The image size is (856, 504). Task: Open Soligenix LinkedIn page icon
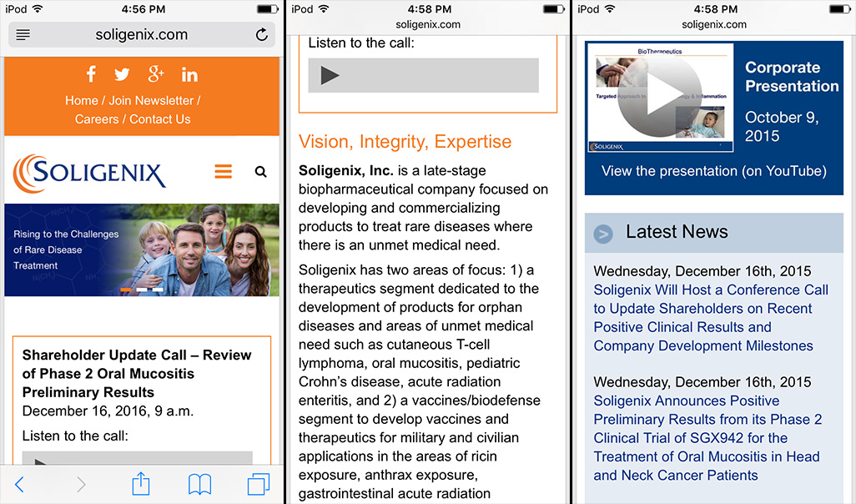click(x=189, y=74)
